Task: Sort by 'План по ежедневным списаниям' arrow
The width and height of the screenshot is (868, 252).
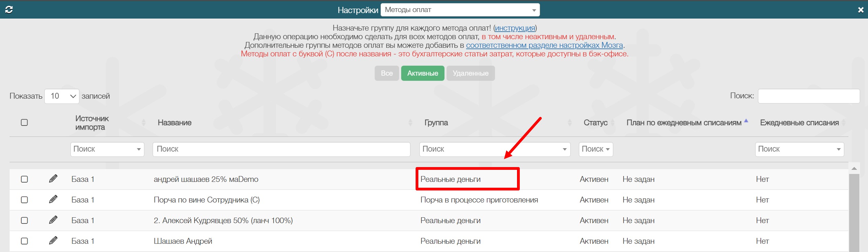Action: point(746,121)
